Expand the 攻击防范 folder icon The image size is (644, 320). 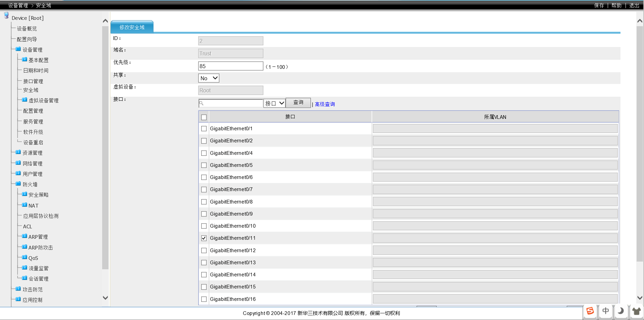tap(18, 289)
